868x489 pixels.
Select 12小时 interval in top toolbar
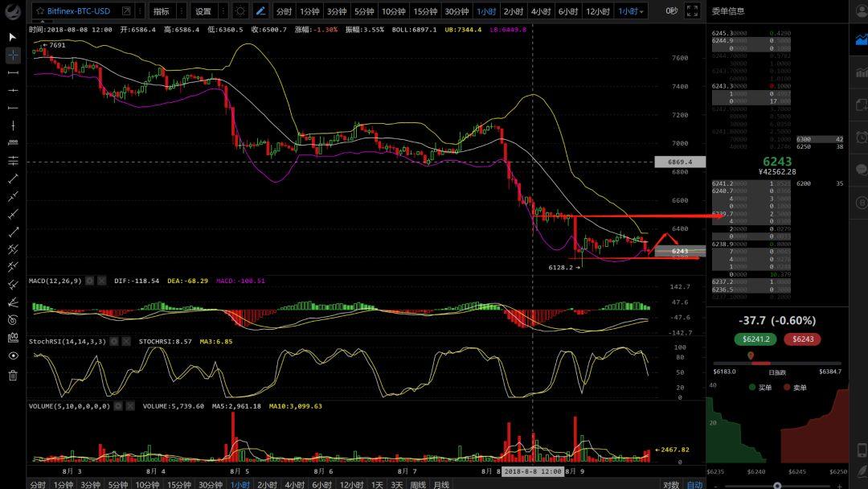coord(598,11)
